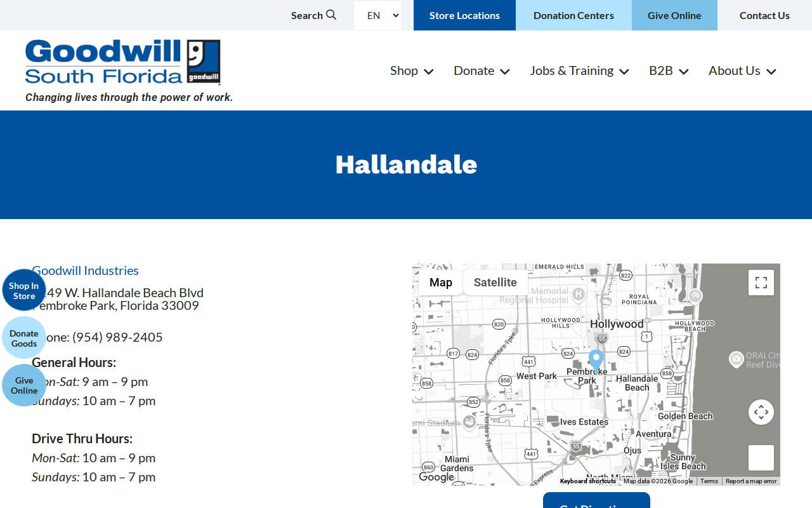Open the EN language dropdown
The height and width of the screenshot is (508, 812).
tap(377, 15)
